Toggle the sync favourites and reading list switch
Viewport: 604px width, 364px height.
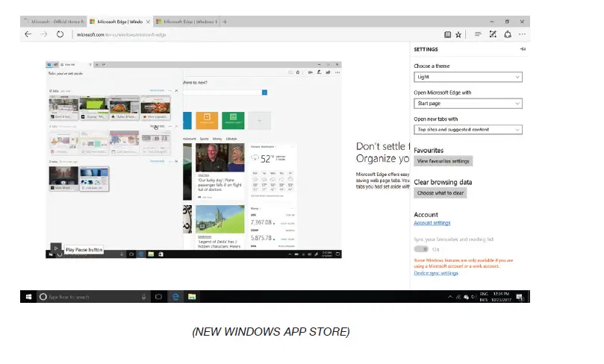coord(421,249)
